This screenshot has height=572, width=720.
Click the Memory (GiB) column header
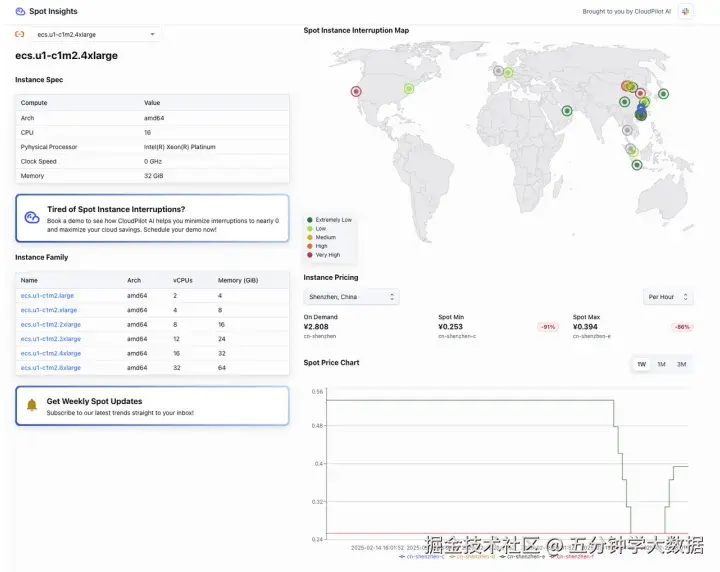point(238,280)
